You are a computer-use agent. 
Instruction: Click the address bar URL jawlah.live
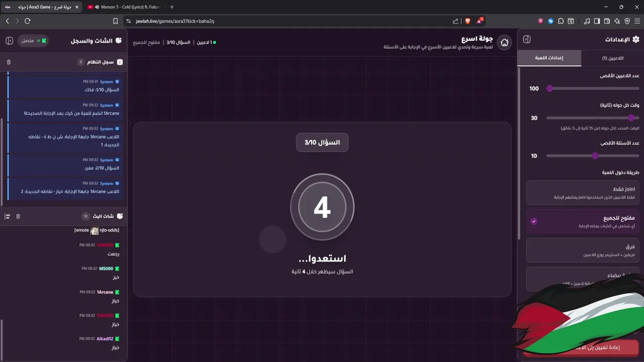[175, 21]
